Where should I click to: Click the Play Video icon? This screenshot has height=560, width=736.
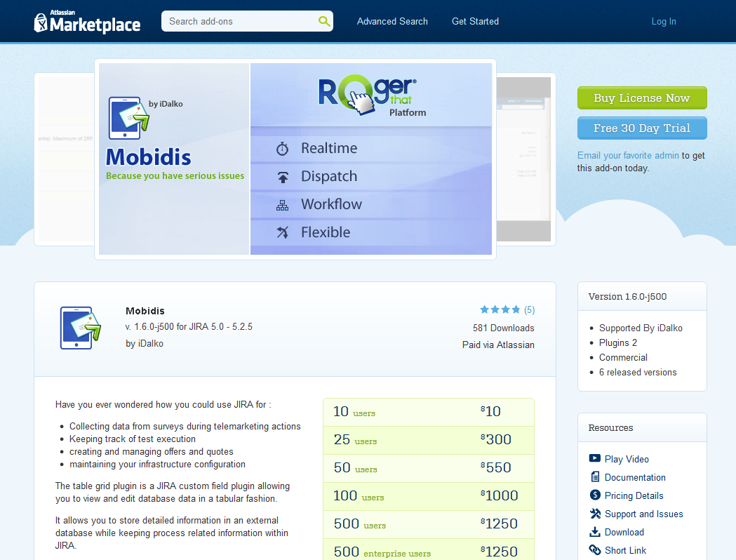595,459
